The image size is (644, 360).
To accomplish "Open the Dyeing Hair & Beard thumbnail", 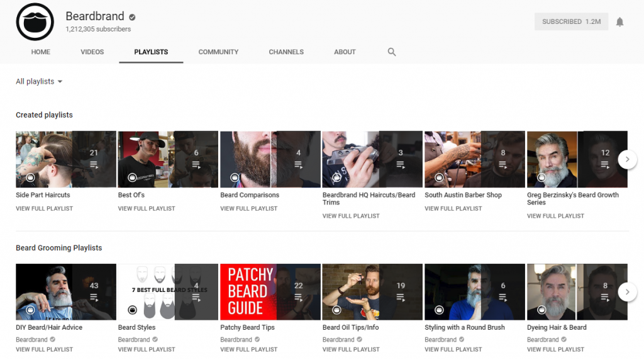I will click(577, 292).
